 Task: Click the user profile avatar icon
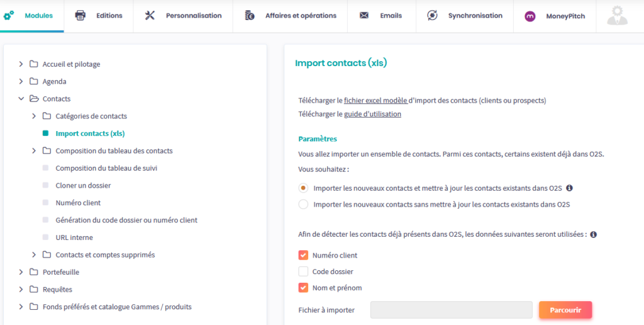click(x=617, y=16)
